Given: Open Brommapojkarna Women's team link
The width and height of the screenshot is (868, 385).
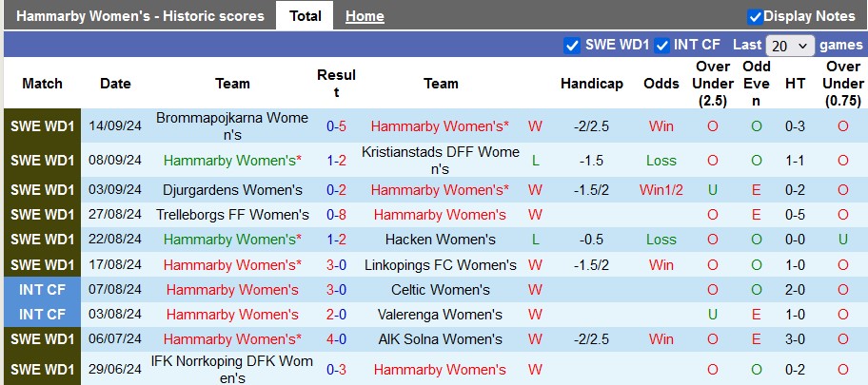Looking at the screenshot, I should point(232,126).
